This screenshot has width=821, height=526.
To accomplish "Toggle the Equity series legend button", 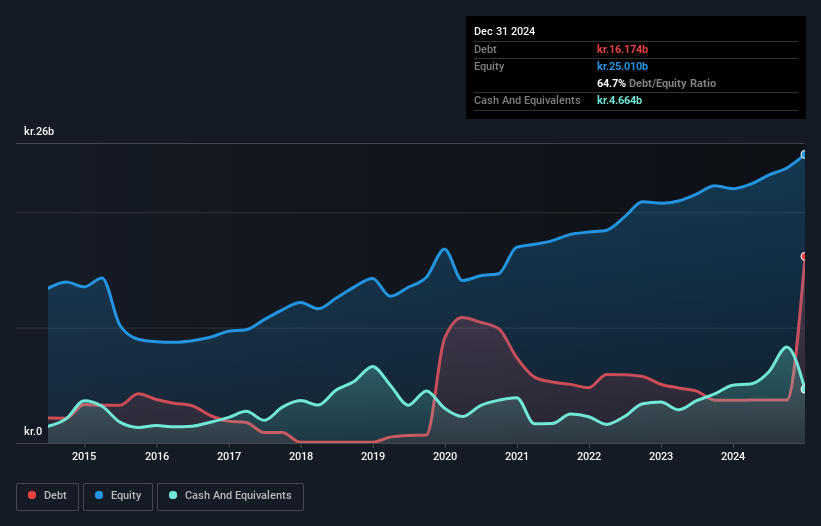I will click(118, 496).
